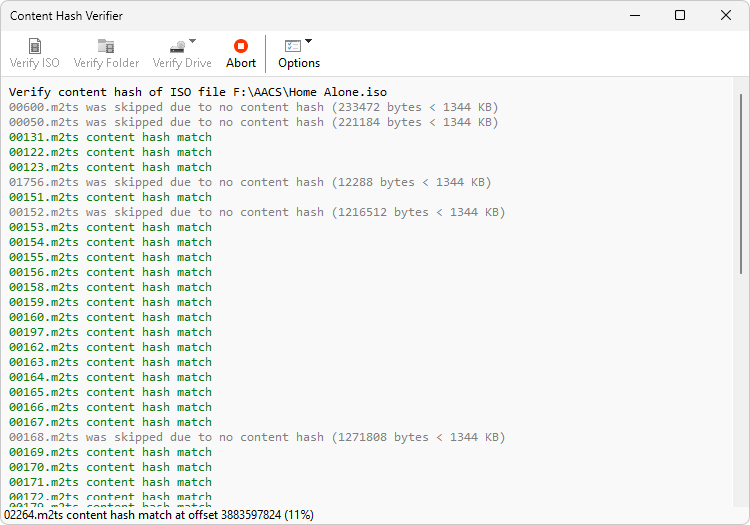
Task: Maximize the Content Hash Verifier window
Action: pyautogui.click(x=680, y=15)
